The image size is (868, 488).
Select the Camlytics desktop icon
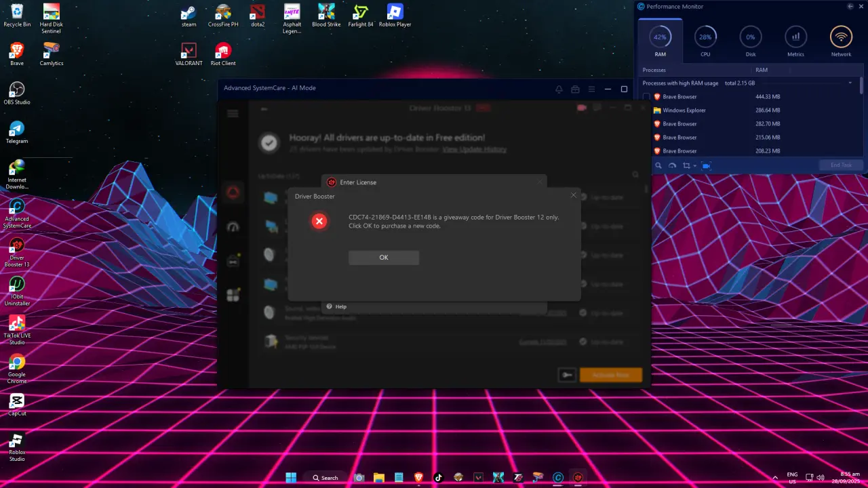pyautogui.click(x=51, y=54)
